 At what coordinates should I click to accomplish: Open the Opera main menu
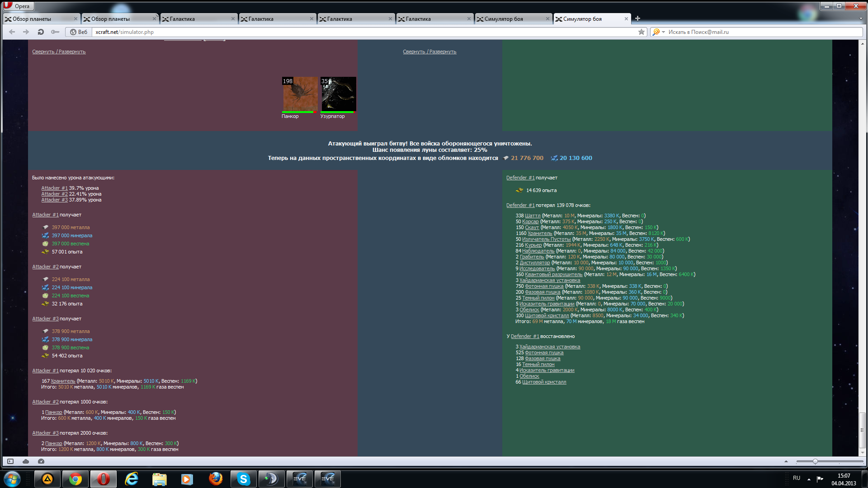(x=18, y=6)
